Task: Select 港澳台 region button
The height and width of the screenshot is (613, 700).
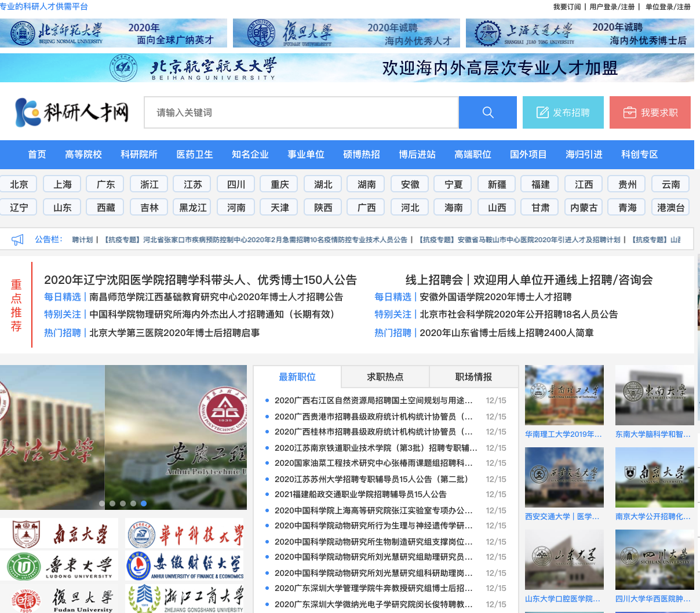Action: (671, 207)
